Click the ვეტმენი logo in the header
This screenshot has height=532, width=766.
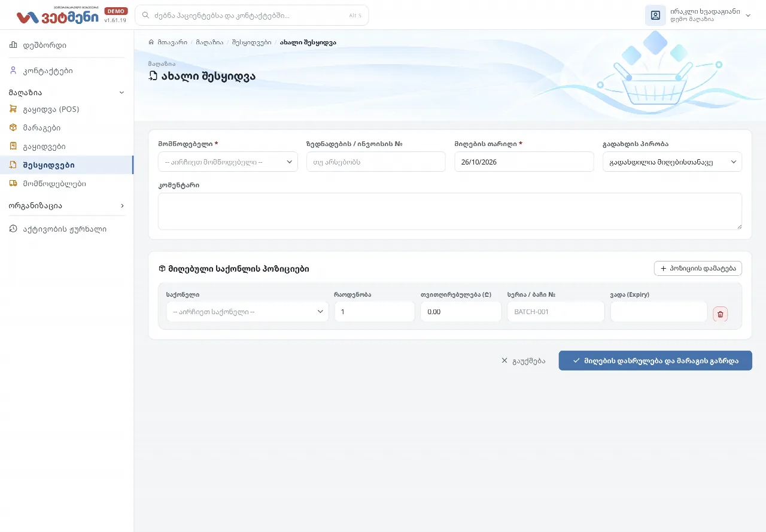57,16
